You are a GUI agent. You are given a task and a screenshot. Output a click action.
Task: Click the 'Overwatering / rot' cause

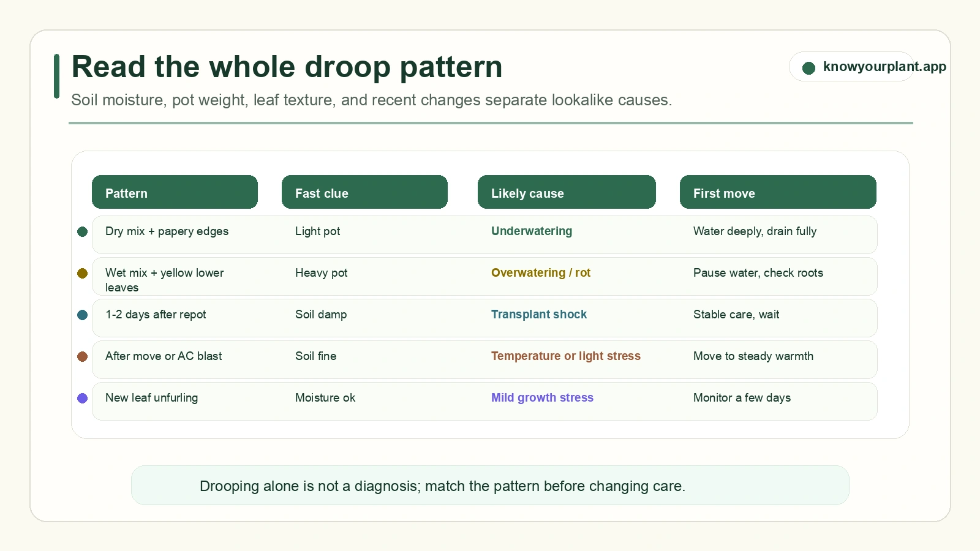[x=541, y=273]
